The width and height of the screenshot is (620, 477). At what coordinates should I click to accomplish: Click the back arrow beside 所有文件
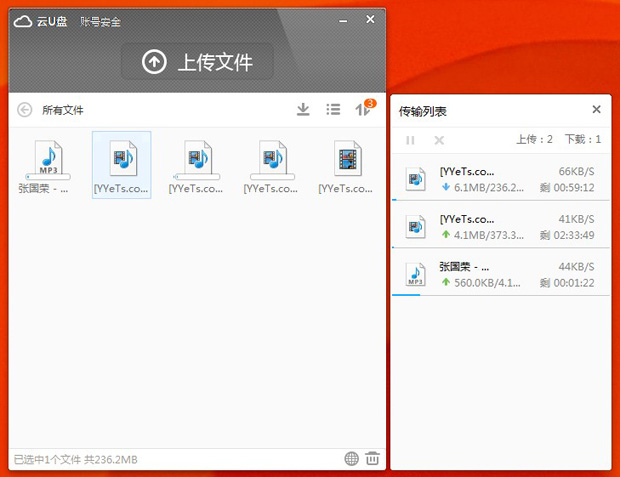[25, 110]
